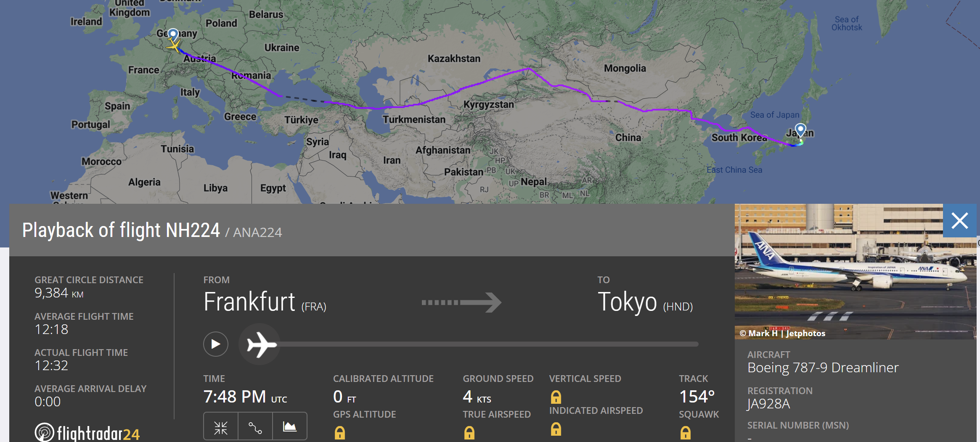
Task: Select the Tokyo (HND) destination label
Action: [x=646, y=302]
